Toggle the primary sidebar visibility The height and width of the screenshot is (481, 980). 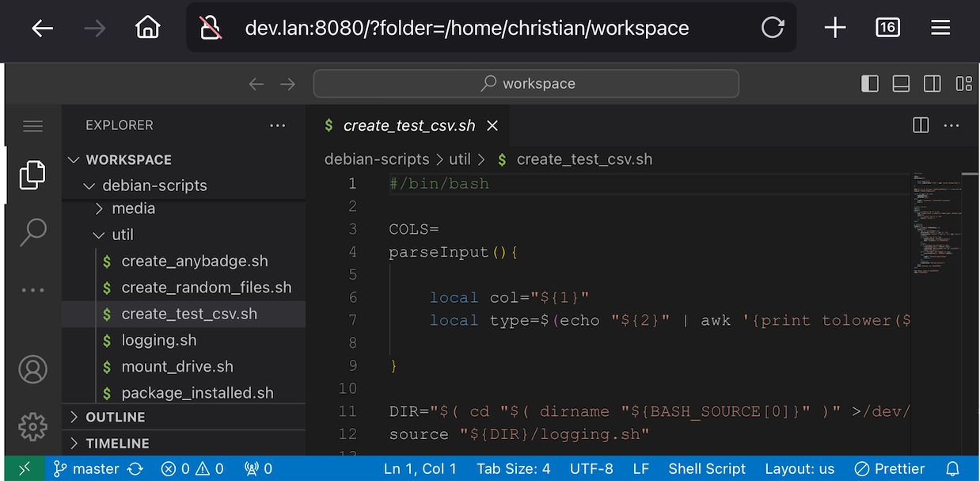pos(870,83)
